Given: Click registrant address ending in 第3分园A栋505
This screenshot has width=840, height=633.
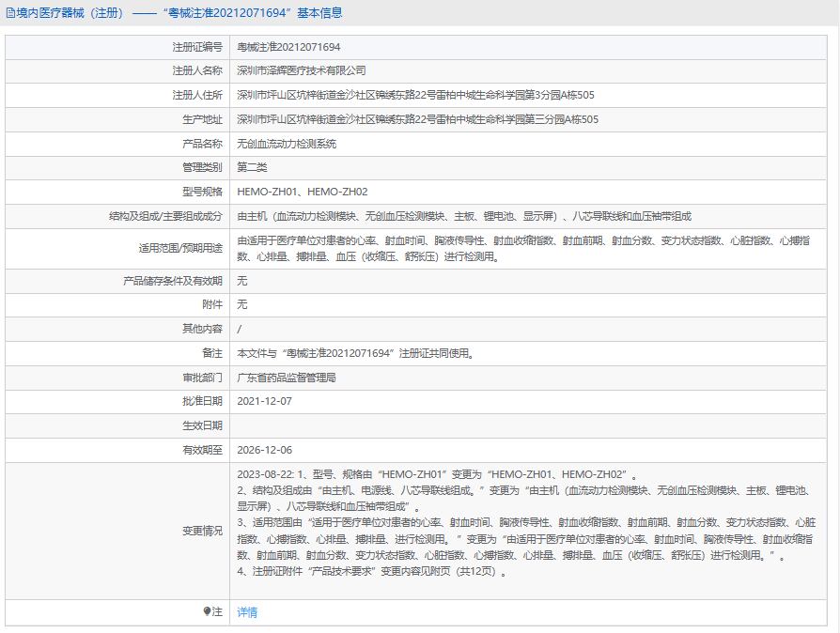Looking at the screenshot, I should click(x=415, y=95).
